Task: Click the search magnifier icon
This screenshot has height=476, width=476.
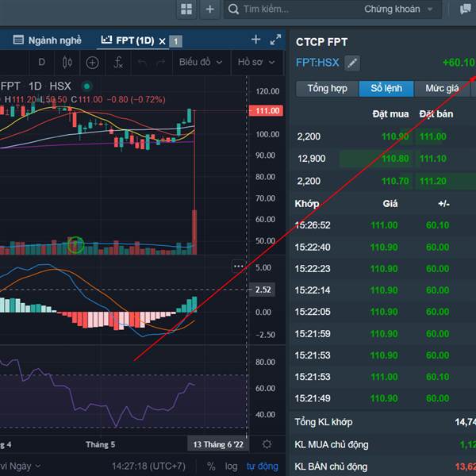Action: pos(233,9)
